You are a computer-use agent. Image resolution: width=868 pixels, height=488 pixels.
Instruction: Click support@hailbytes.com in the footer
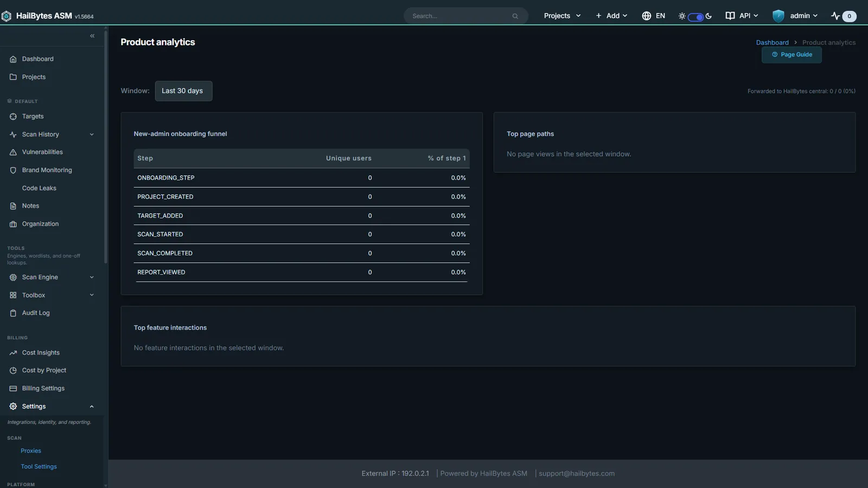[577, 473]
